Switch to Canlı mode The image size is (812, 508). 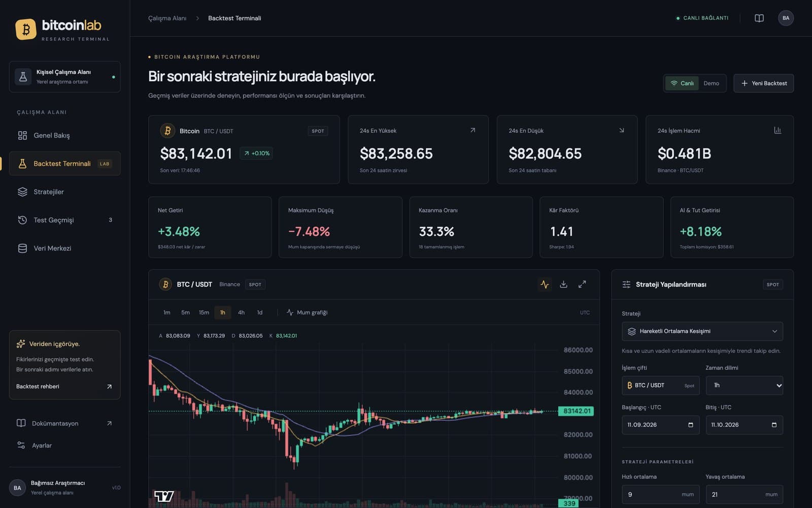click(x=682, y=83)
